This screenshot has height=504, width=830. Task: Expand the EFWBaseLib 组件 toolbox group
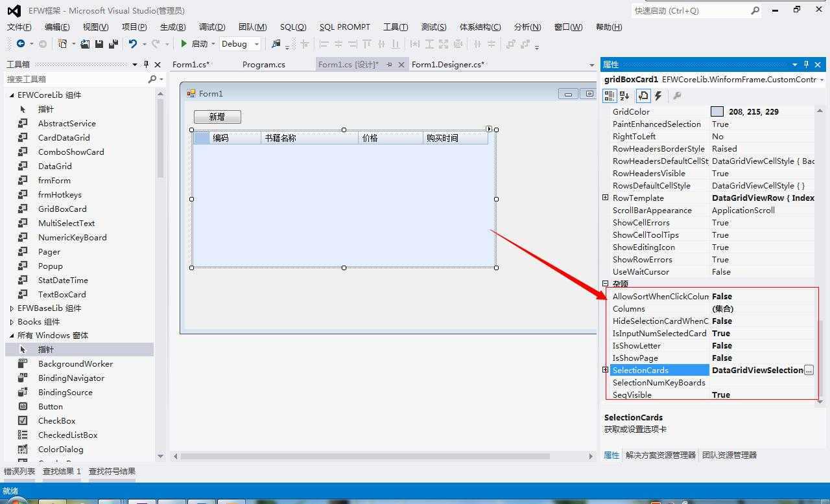(12, 308)
